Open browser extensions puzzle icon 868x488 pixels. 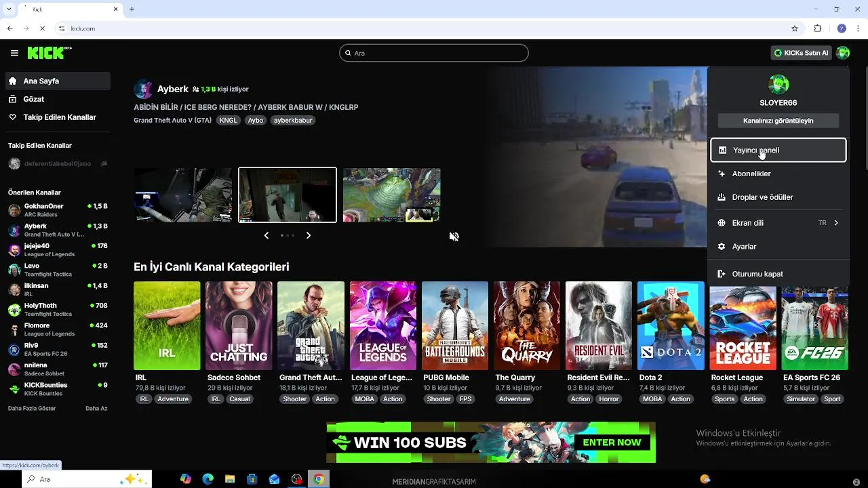(817, 28)
